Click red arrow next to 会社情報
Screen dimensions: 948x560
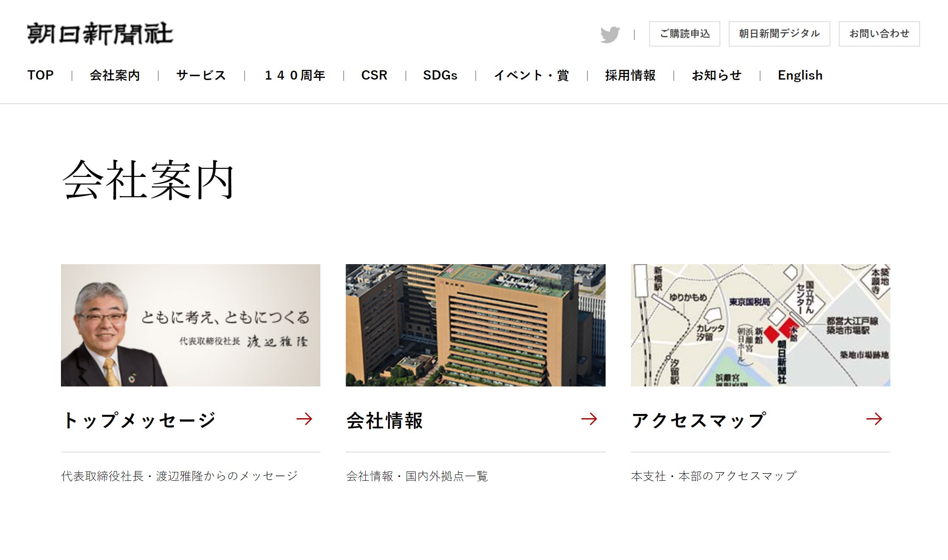[589, 419]
